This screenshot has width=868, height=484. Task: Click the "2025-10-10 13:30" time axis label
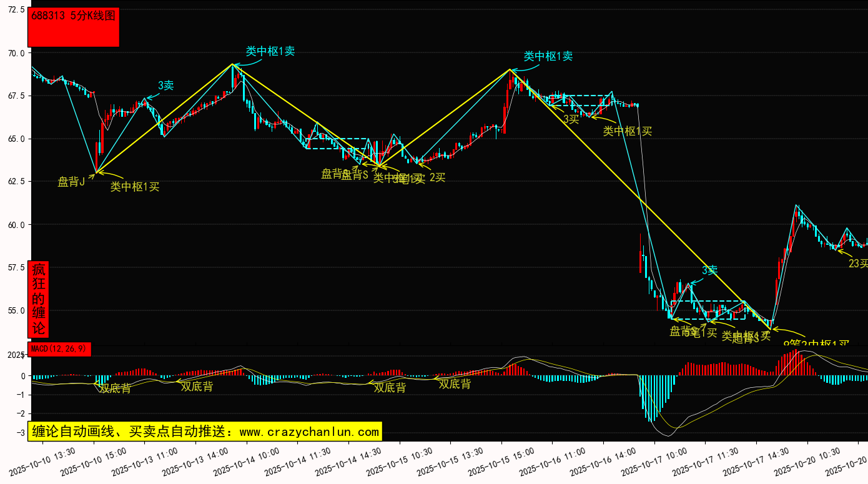point(44,461)
